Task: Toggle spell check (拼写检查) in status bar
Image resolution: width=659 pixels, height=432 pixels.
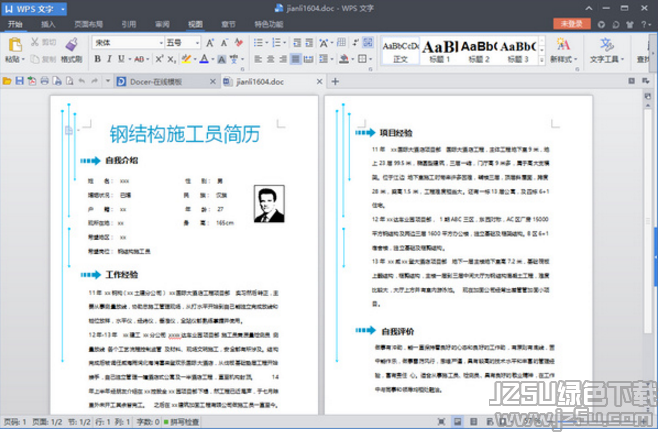Action: 182,422
